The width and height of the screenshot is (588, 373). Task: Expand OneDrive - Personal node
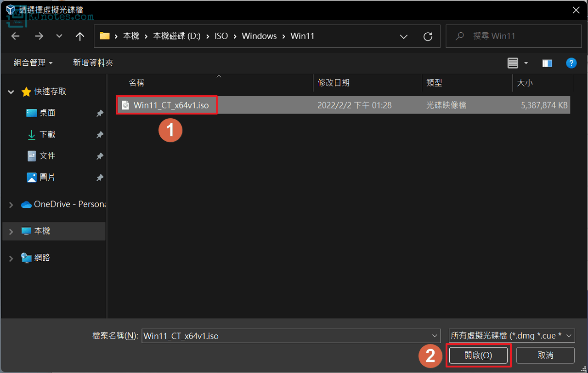click(11, 205)
